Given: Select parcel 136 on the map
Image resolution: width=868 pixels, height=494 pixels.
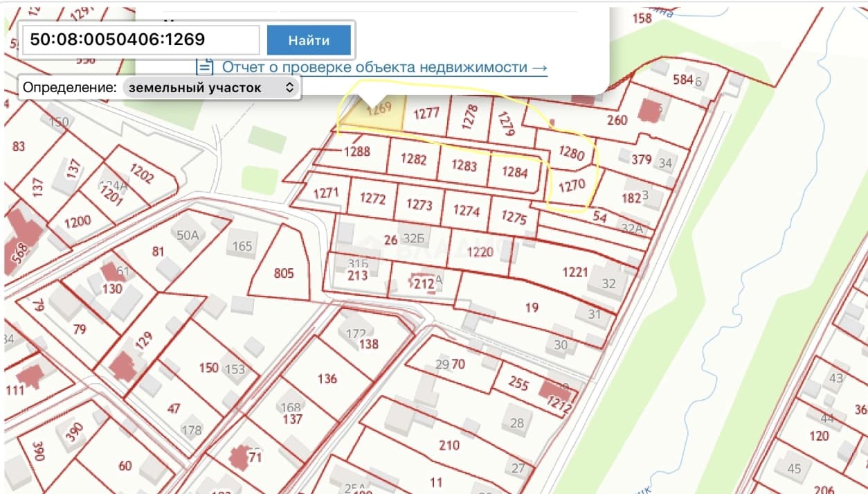Looking at the screenshot, I should pos(327,378).
